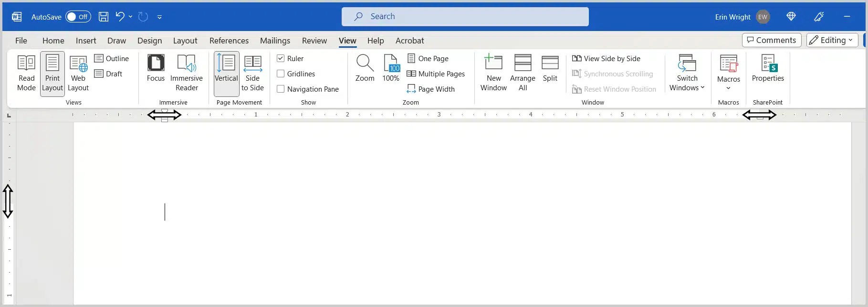Uncheck the Ruler checkbox

tap(281, 58)
